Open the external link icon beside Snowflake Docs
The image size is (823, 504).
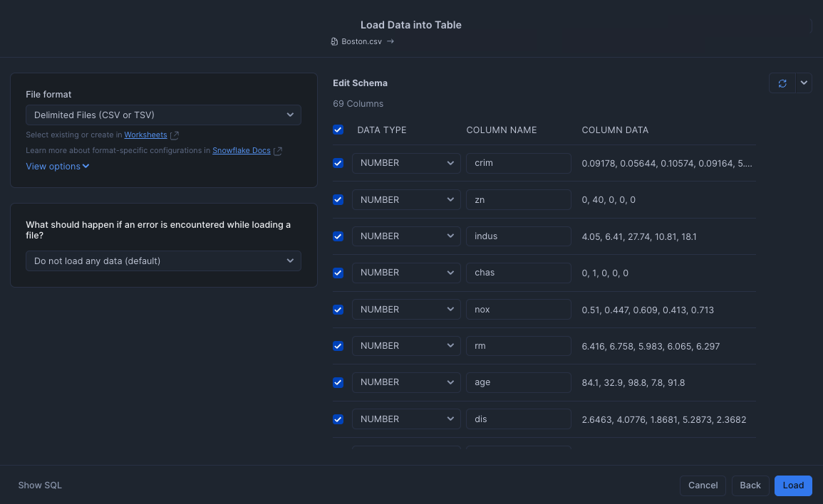[278, 150]
